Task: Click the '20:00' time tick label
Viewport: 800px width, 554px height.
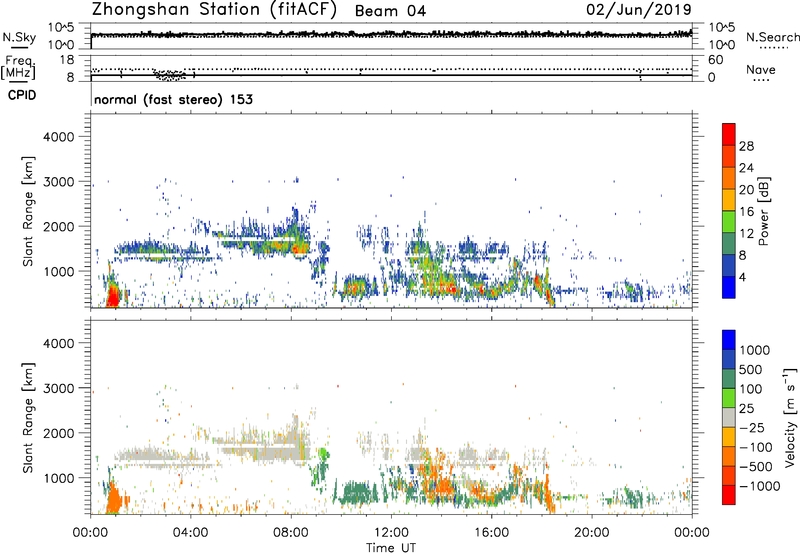Action: click(x=592, y=533)
